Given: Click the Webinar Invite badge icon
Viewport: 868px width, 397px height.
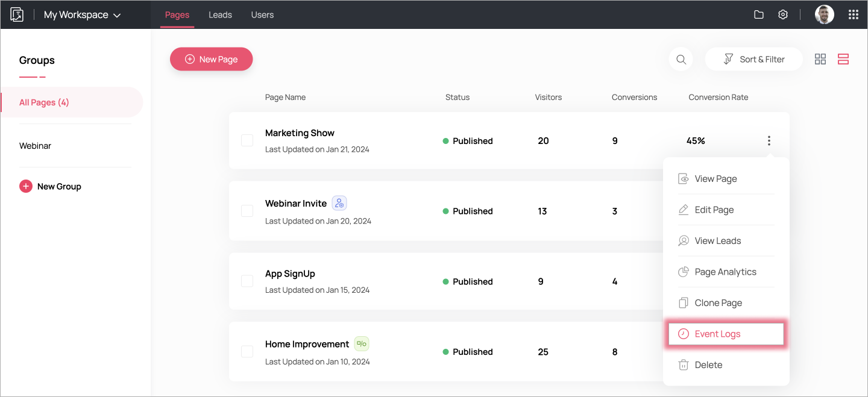Looking at the screenshot, I should point(339,204).
